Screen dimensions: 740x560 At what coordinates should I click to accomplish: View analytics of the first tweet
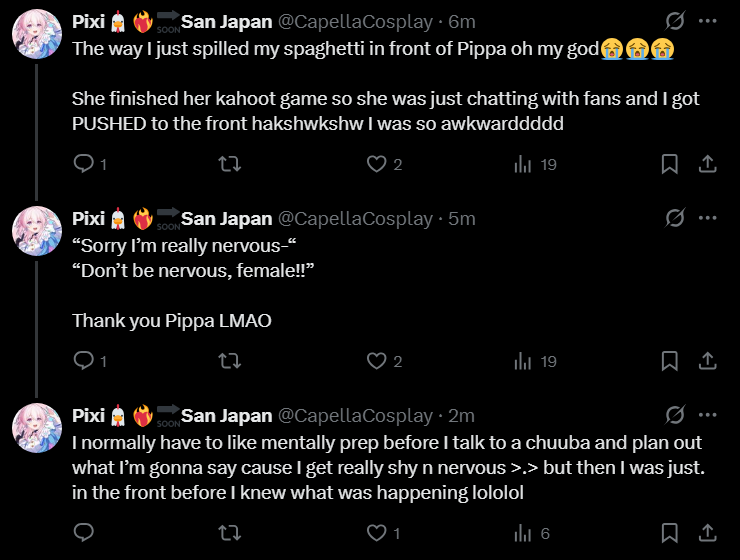pos(522,164)
